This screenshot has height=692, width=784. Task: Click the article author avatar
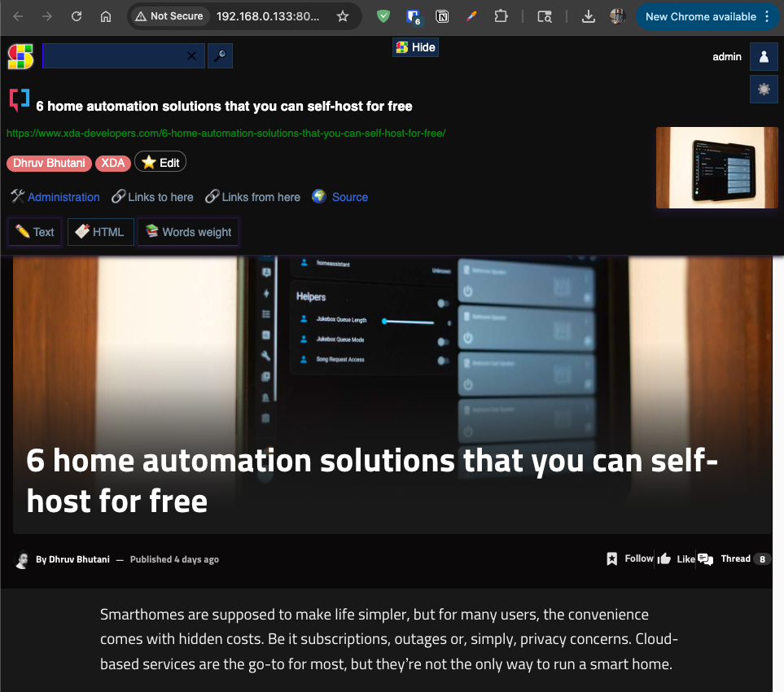22,559
